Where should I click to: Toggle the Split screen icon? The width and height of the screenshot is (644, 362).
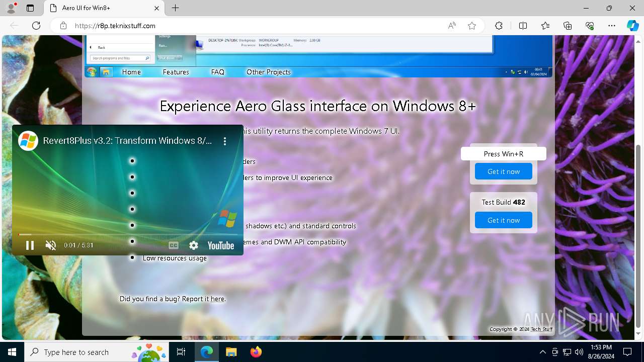tap(523, 26)
